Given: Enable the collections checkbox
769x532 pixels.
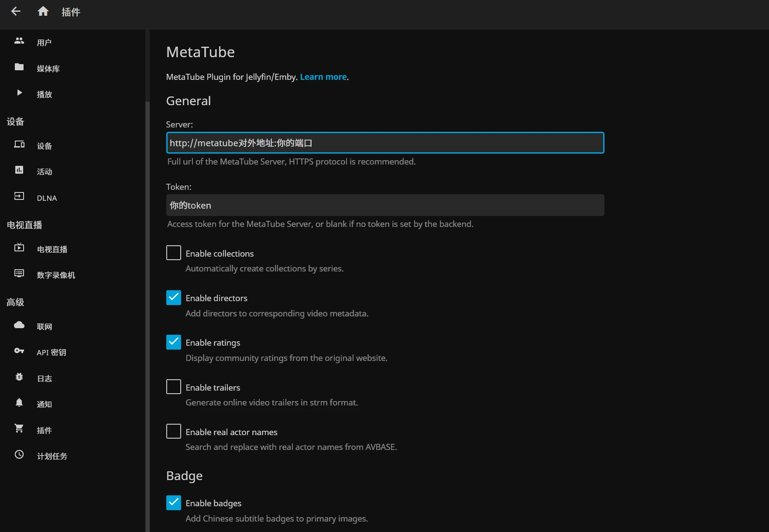Looking at the screenshot, I should click(x=174, y=253).
